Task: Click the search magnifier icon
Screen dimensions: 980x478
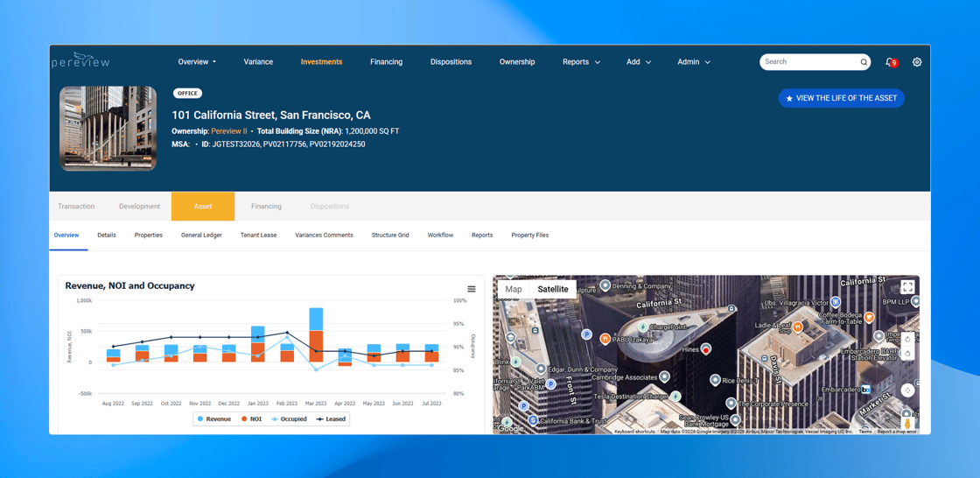Action: (x=864, y=62)
